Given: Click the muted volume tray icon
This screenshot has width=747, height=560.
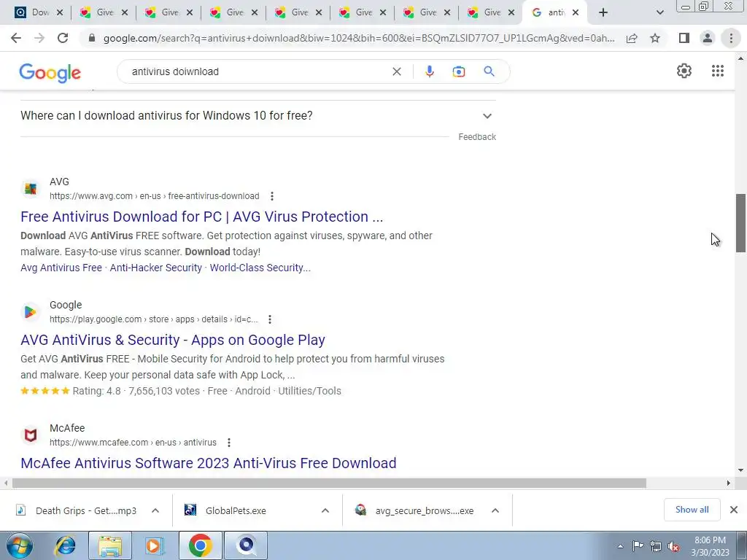Looking at the screenshot, I should (x=673, y=546).
